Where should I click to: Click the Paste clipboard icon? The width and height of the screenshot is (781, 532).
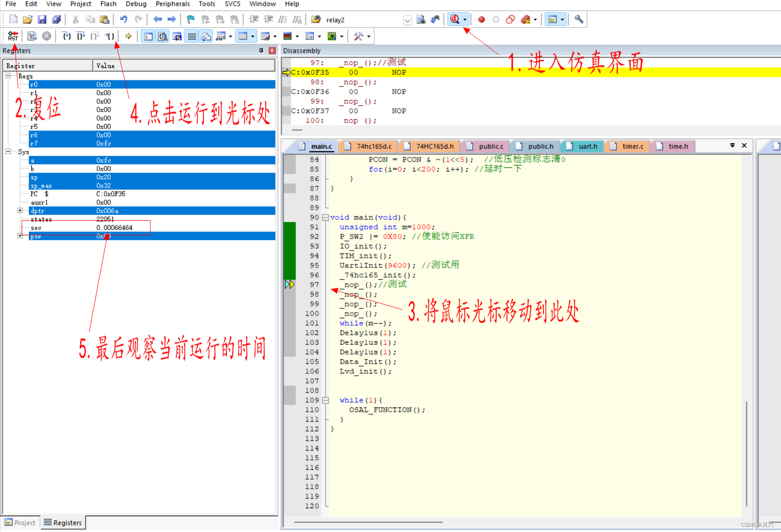coord(104,19)
